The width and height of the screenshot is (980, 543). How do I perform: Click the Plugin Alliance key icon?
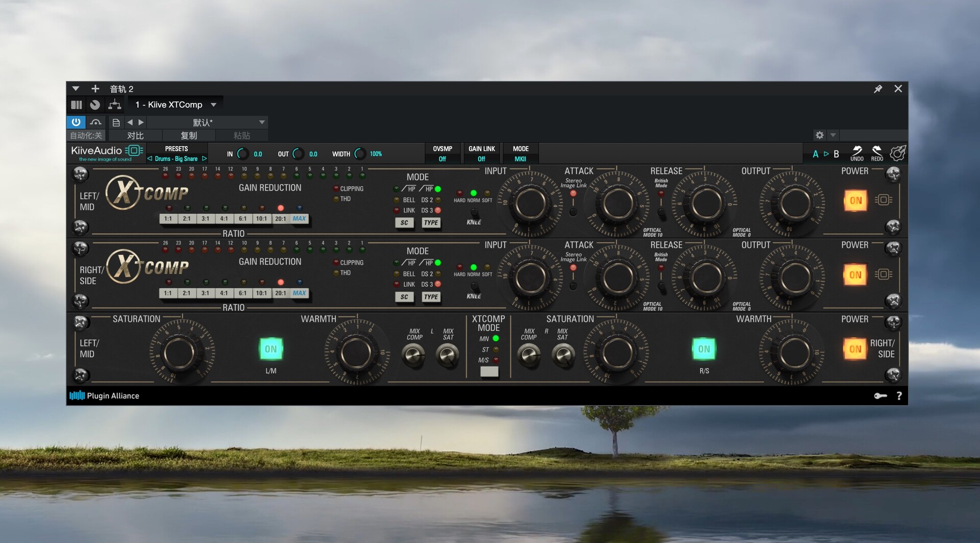880,396
